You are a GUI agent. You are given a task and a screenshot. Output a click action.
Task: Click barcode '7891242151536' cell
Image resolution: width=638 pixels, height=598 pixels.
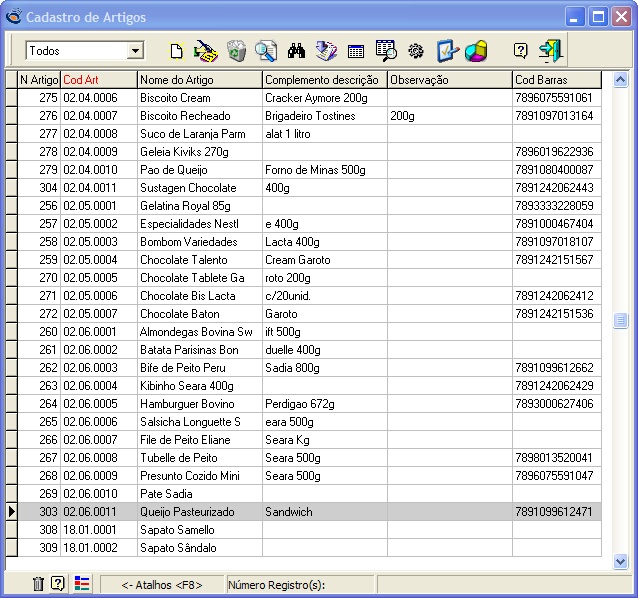pyautogui.click(x=557, y=314)
